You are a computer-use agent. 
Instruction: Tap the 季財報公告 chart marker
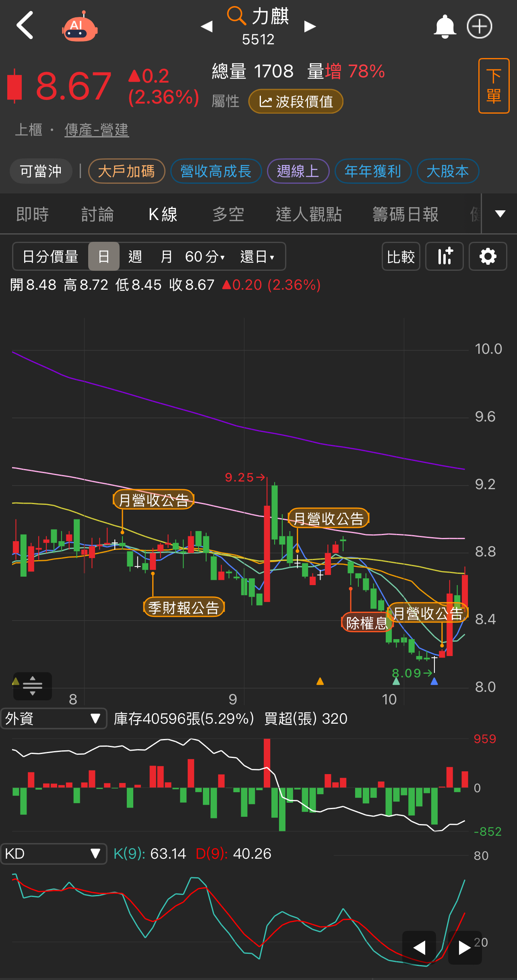[184, 607]
